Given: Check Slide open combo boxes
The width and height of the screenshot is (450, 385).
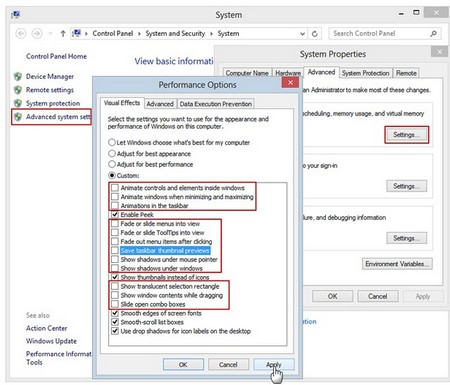Looking at the screenshot, I should (115, 304).
